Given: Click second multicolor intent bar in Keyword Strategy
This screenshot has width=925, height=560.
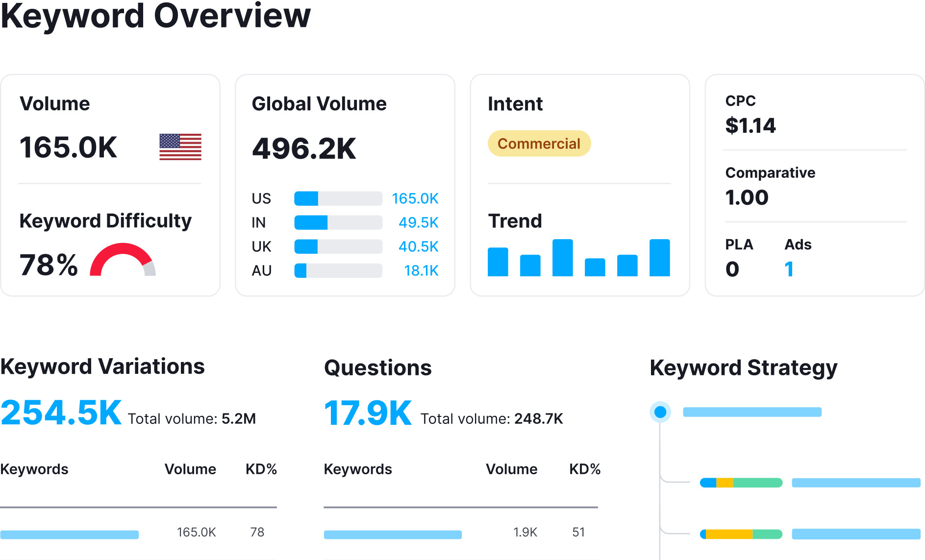Looking at the screenshot, I should click(741, 534).
